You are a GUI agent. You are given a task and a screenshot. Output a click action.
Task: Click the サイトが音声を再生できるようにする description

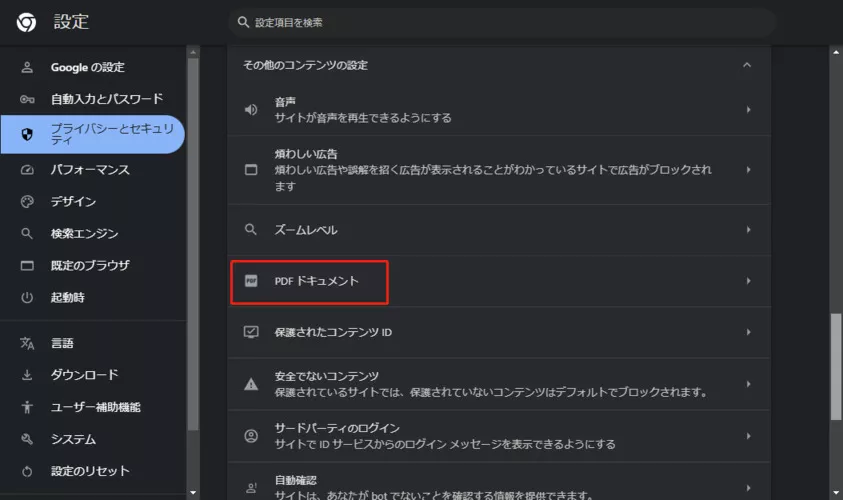pos(363,118)
